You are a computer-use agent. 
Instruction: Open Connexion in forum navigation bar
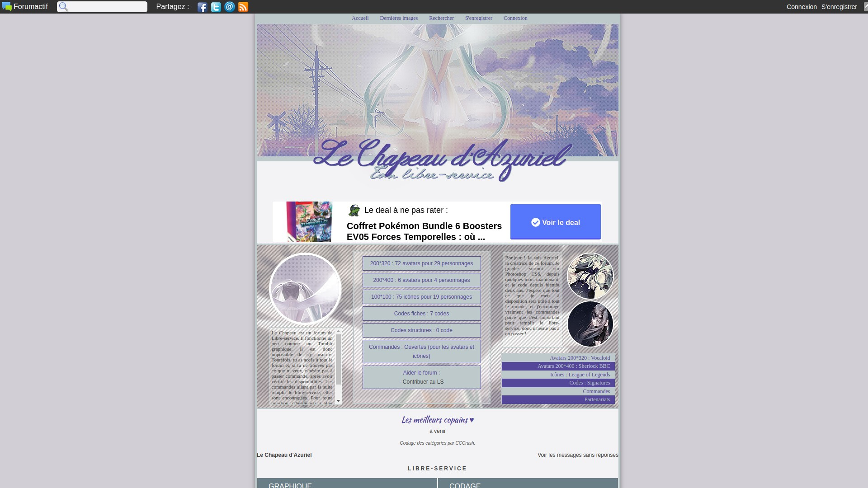515,18
